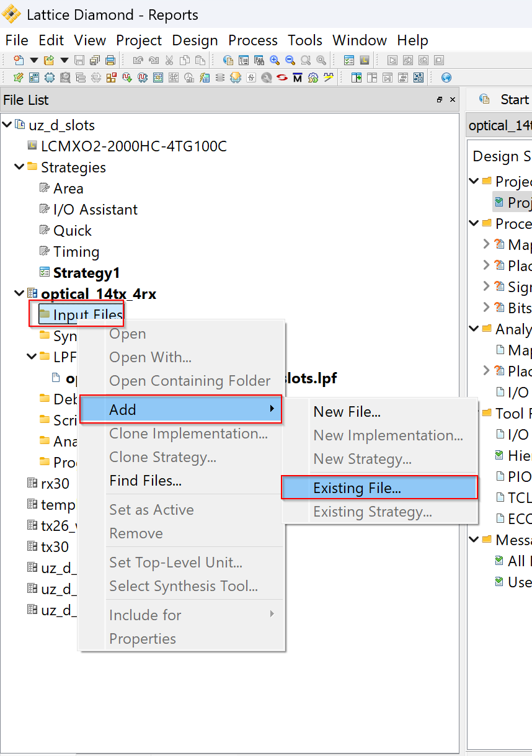
Task: Launch ModelSim with the M icon
Action: point(298,78)
